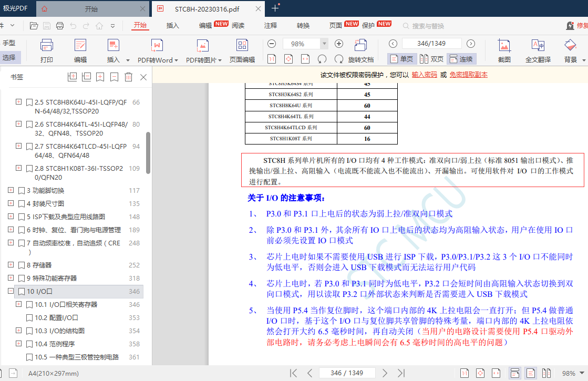
Task: Click the PDF转图片 conversion icon
Action: tap(202, 46)
